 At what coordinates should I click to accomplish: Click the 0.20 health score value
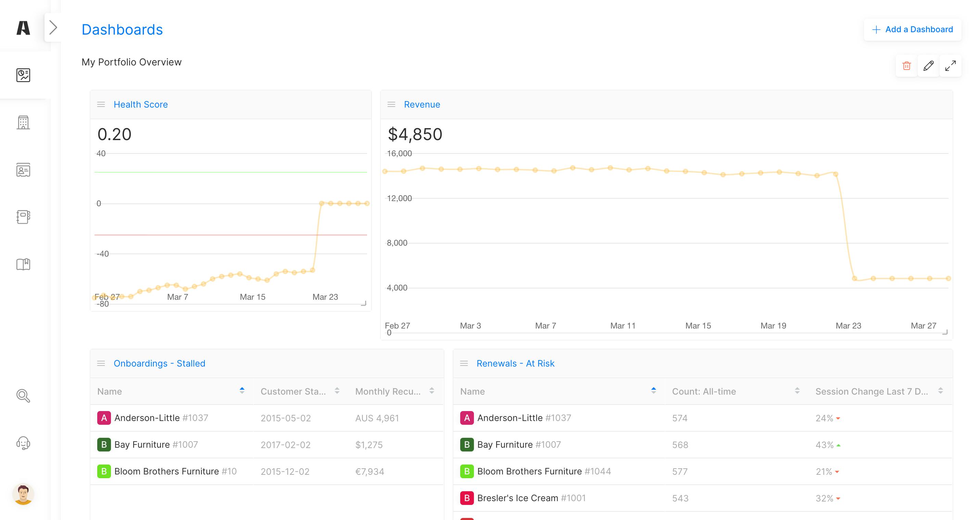[114, 134]
